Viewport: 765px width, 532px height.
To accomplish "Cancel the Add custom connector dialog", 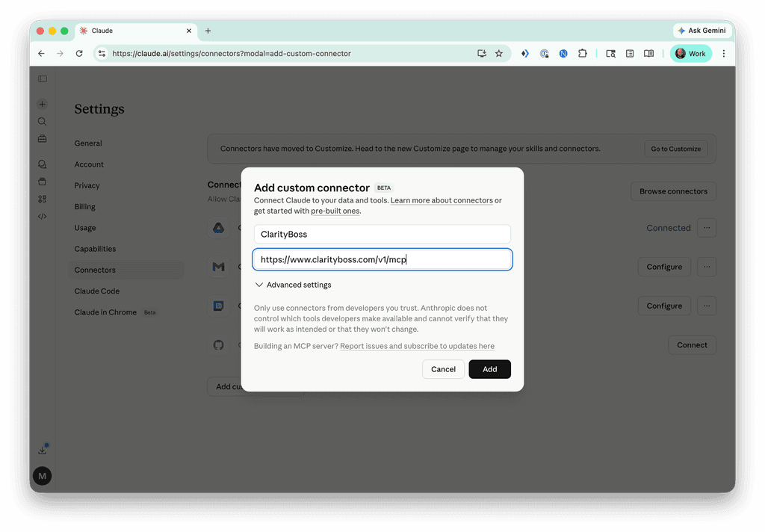I will 443,369.
